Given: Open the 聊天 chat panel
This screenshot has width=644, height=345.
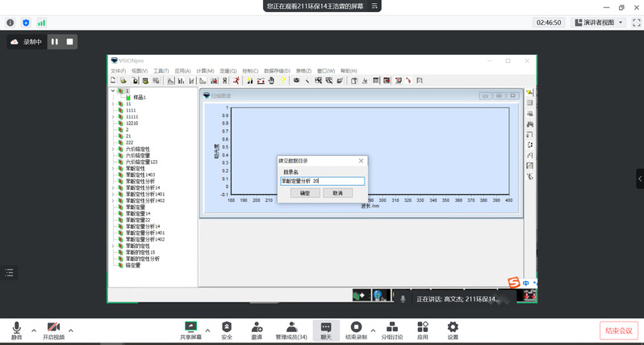Looking at the screenshot, I should 326,329.
